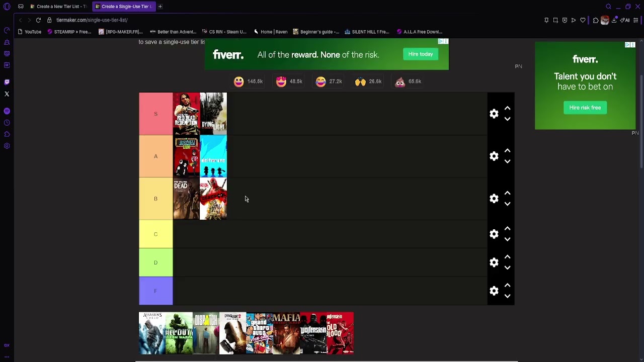The width and height of the screenshot is (644, 362).
Task: Click Hire risk free button in side ad
Action: point(585,108)
